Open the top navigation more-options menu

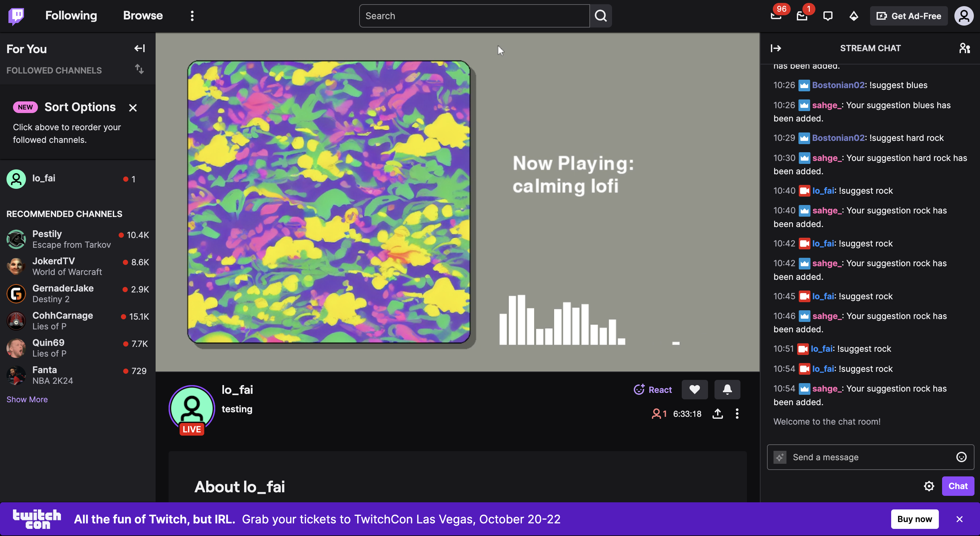(192, 16)
